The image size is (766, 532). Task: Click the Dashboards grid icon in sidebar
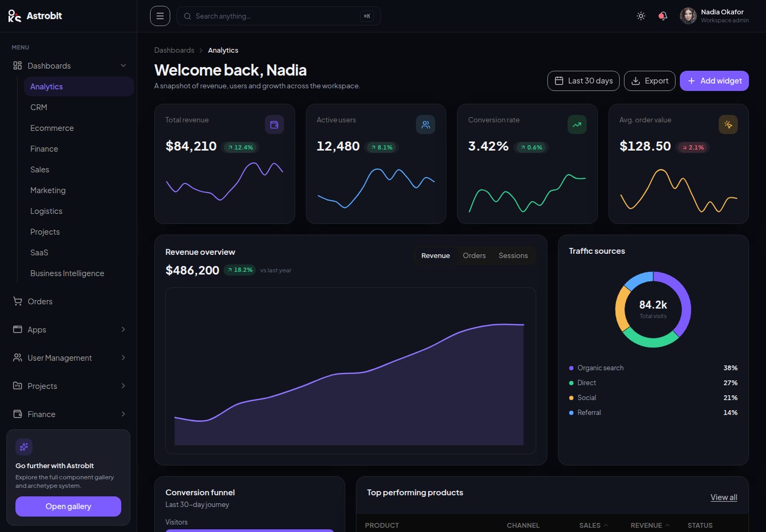coord(18,65)
